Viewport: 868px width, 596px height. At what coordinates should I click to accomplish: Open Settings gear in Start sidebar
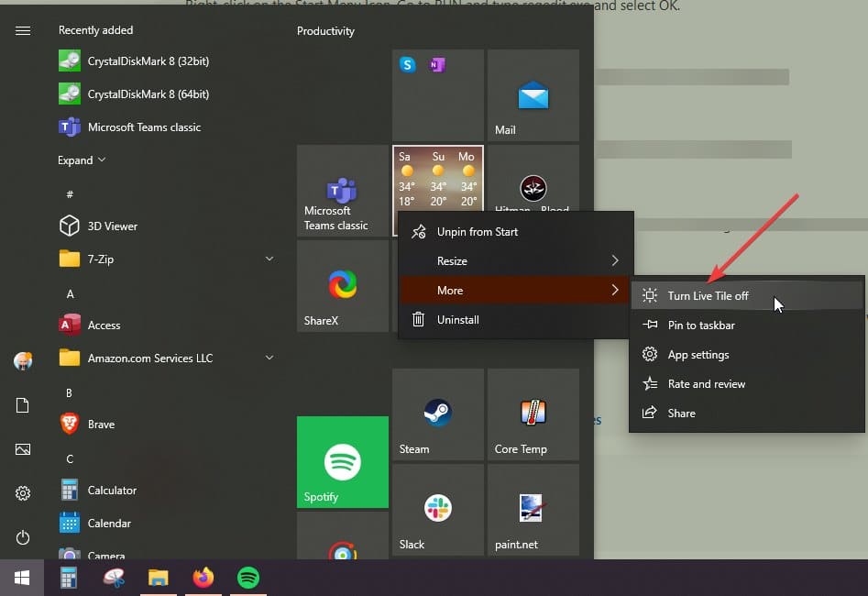click(23, 493)
